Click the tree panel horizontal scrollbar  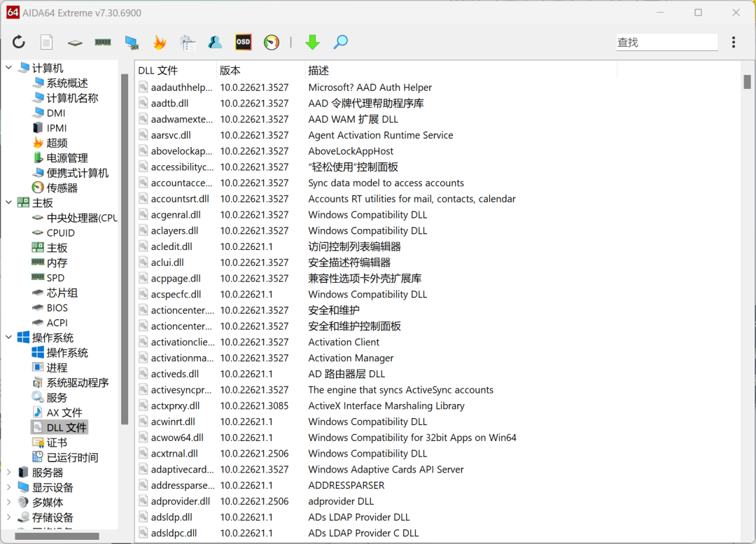click(x=57, y=536)
